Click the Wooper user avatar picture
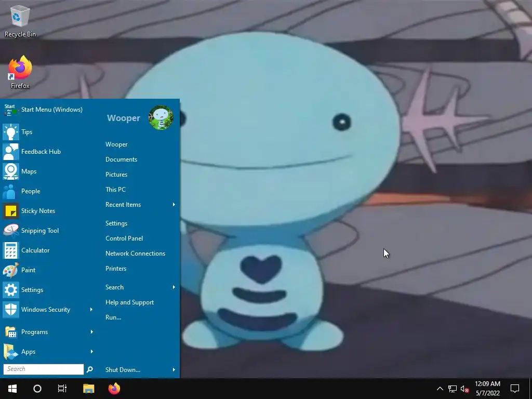This screenshot has width=532, height=399. 161,117
